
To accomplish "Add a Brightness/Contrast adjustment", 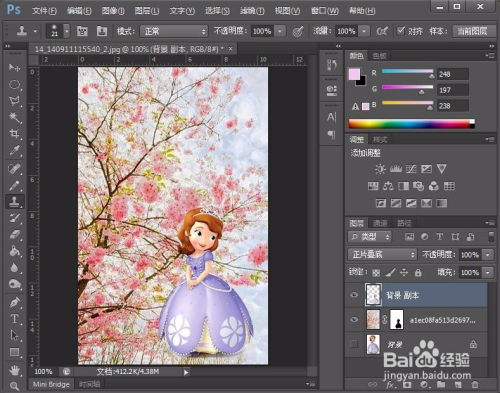I will 380,169.
